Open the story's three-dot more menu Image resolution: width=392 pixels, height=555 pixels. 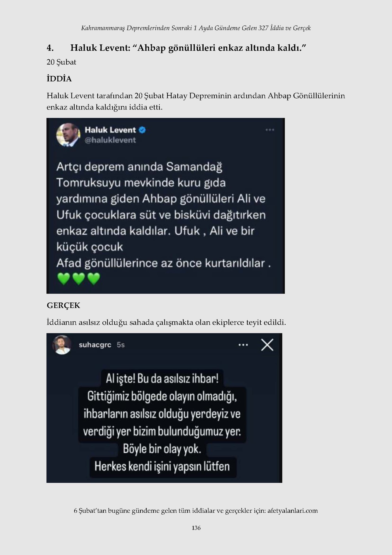[x=243, y=345]
